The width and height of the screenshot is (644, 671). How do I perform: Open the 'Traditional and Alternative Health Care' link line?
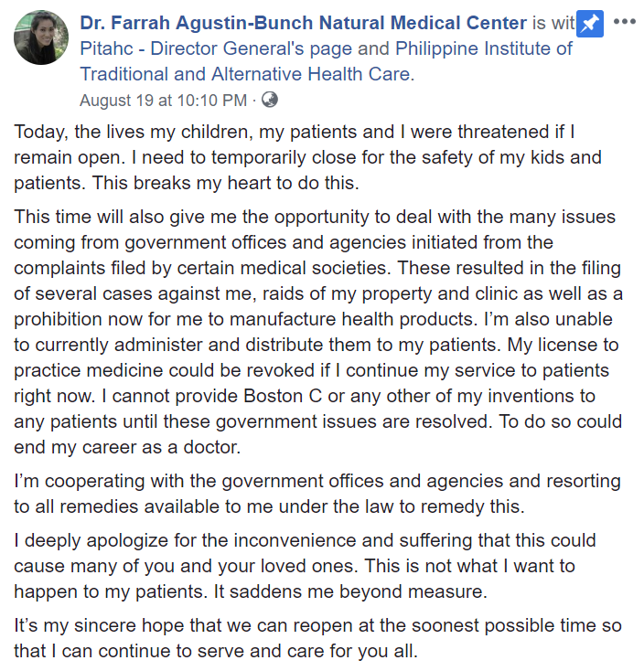click(247, 74)
